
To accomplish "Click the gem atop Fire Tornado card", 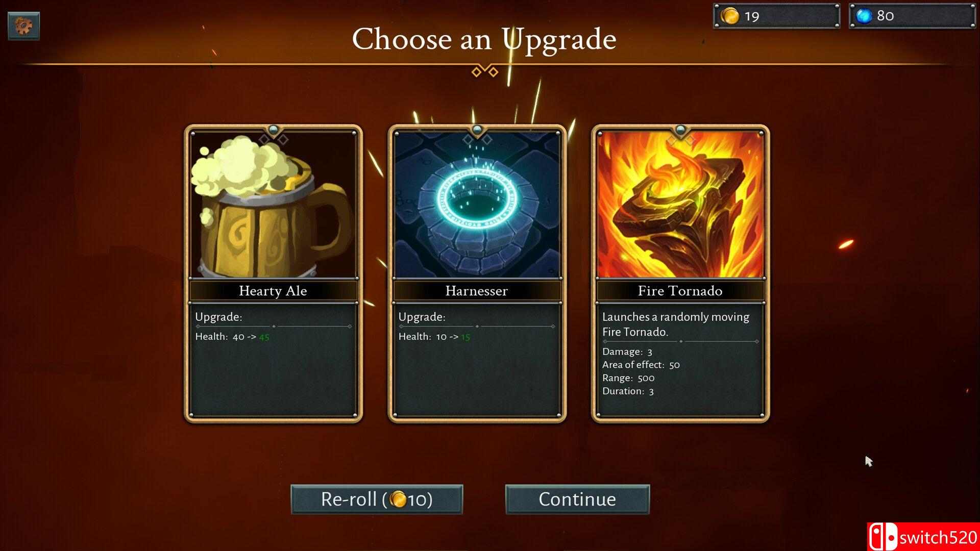I will (680, 129).
